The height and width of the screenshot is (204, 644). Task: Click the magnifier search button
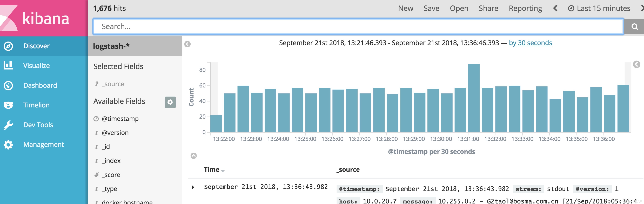point(634,26)
